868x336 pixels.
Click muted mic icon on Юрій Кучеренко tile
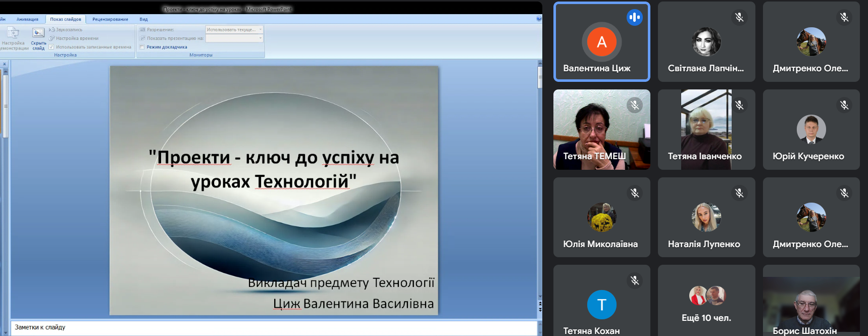pyautogui.click(x=844, y=105)
